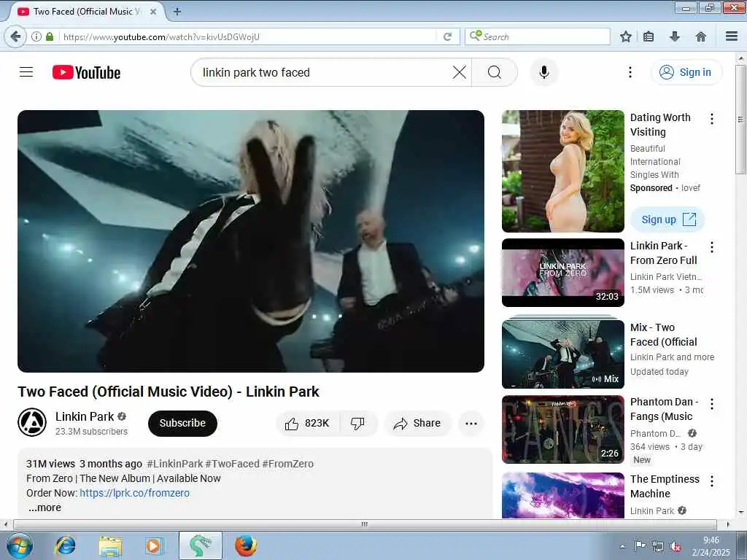
Task: Open the lprk.co/fromzero link
Action: tap(134, 493)
